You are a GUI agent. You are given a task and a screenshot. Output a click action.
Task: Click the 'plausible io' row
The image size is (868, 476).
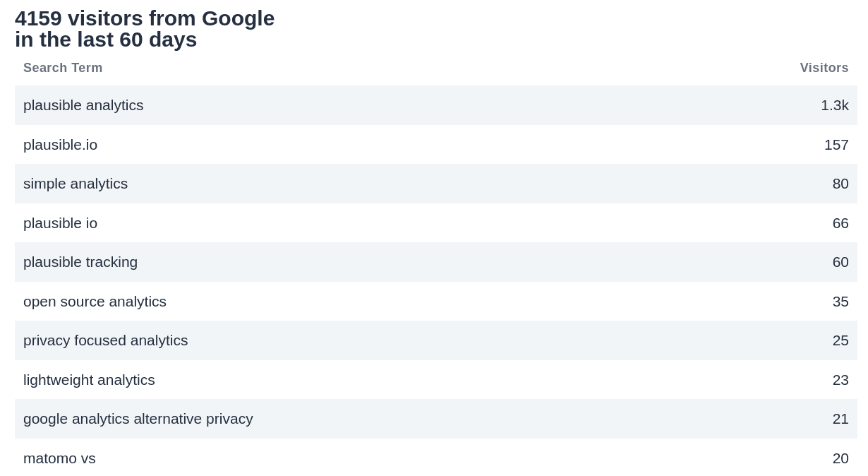point(60,223)
